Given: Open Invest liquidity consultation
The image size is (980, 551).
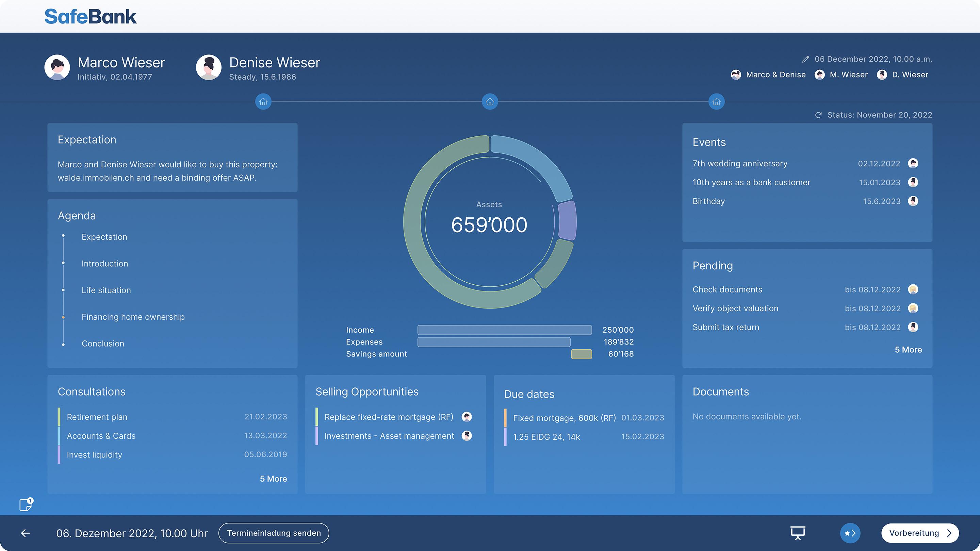Looking at the screenshot, I should coord(172,455).
